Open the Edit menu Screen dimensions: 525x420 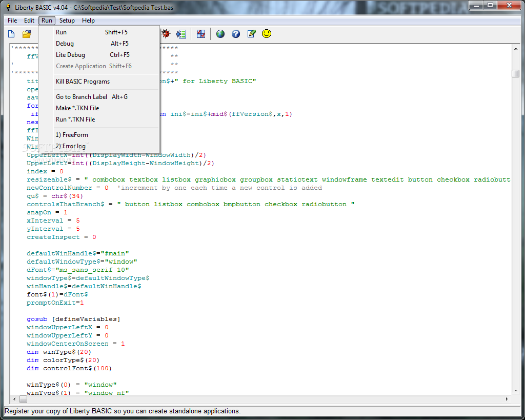[x=29, y=21]
